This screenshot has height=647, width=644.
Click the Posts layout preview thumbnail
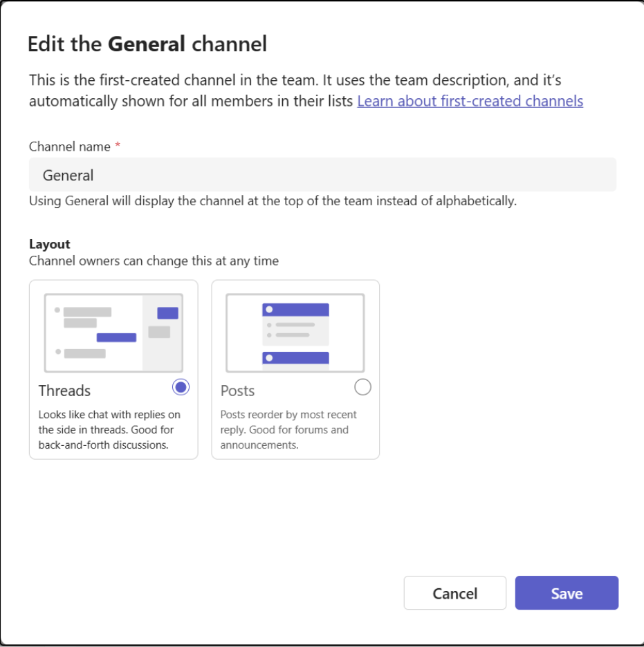[x=295, y=332]
